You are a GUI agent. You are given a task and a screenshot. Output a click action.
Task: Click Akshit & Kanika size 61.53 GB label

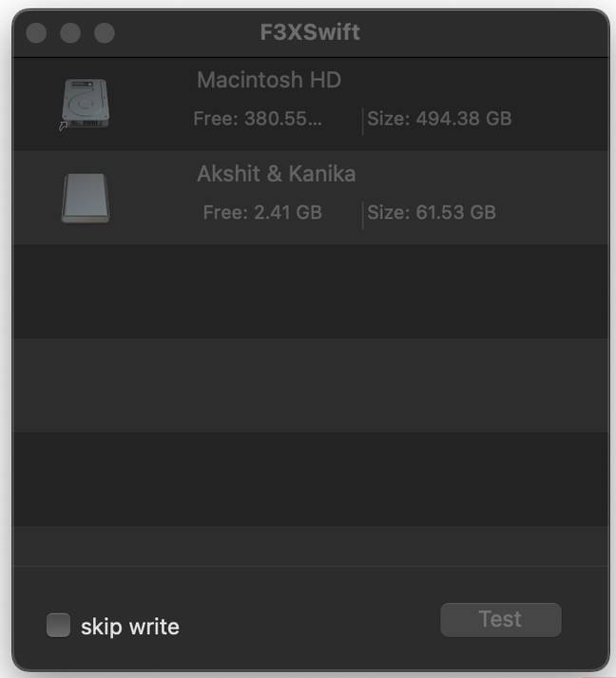432,212
